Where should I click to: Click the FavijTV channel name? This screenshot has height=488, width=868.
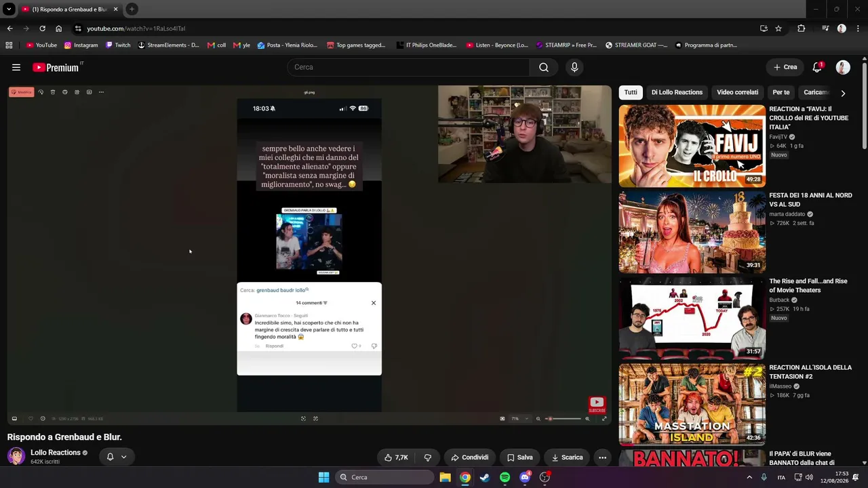coord(778,137)
